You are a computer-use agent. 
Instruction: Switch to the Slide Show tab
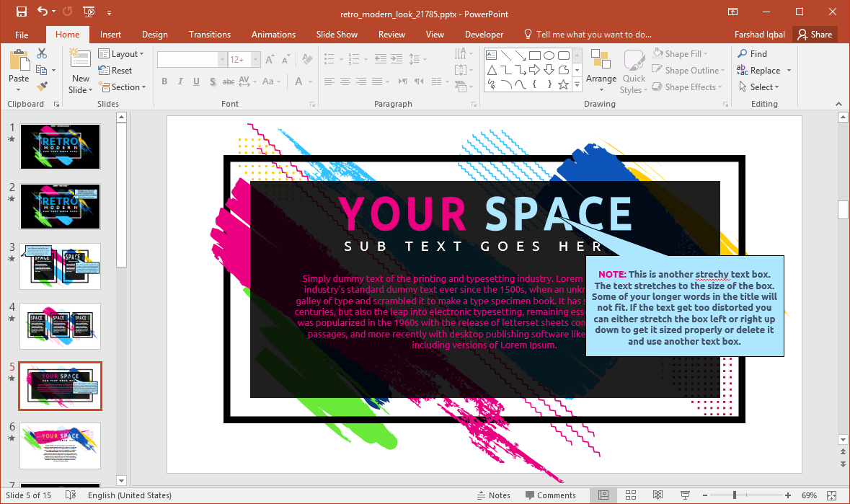point(337,34)
